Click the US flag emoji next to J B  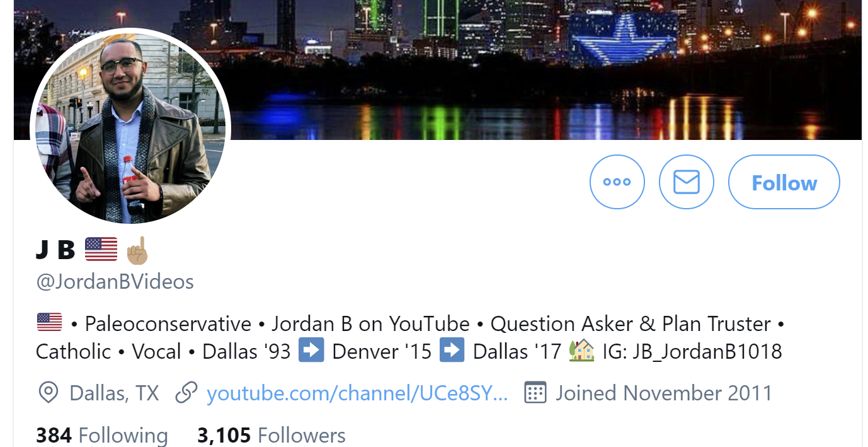[x=101, y=250]
